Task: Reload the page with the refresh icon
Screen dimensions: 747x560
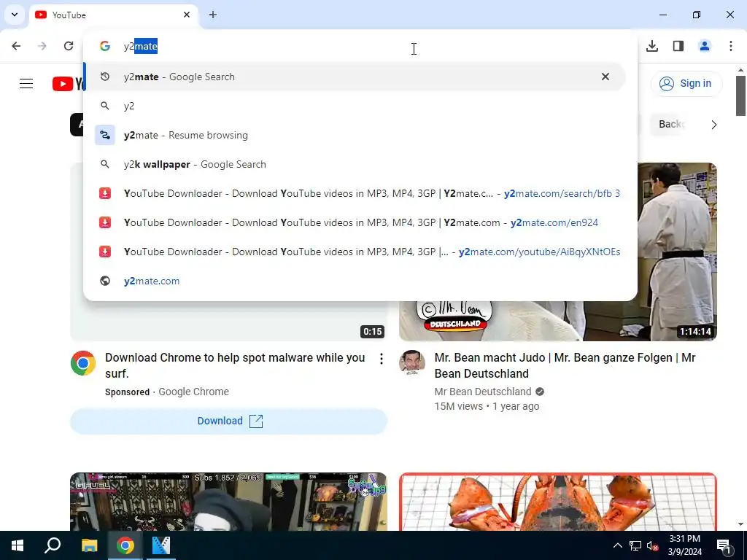Action: point(69,46)
